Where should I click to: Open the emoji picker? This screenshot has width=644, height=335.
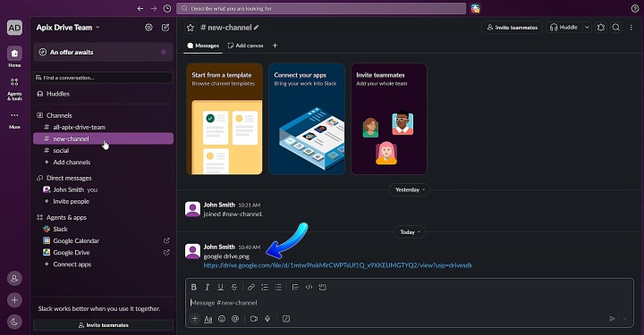coord(222,319)
